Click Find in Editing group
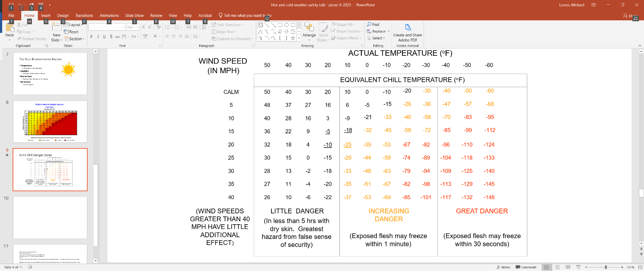The image size is (644, 271). tap(373, 25)
